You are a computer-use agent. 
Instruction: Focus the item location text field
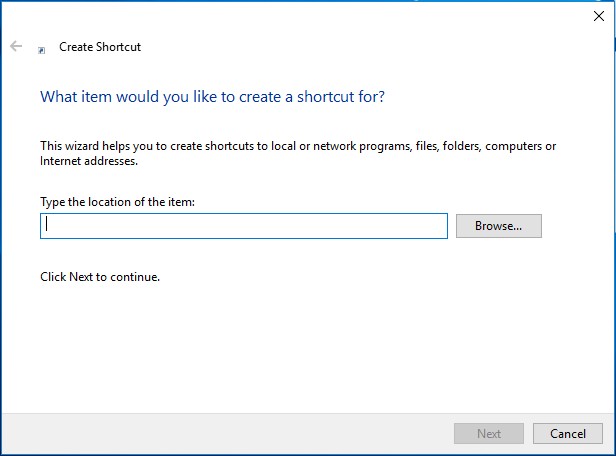tap(243, 226)
